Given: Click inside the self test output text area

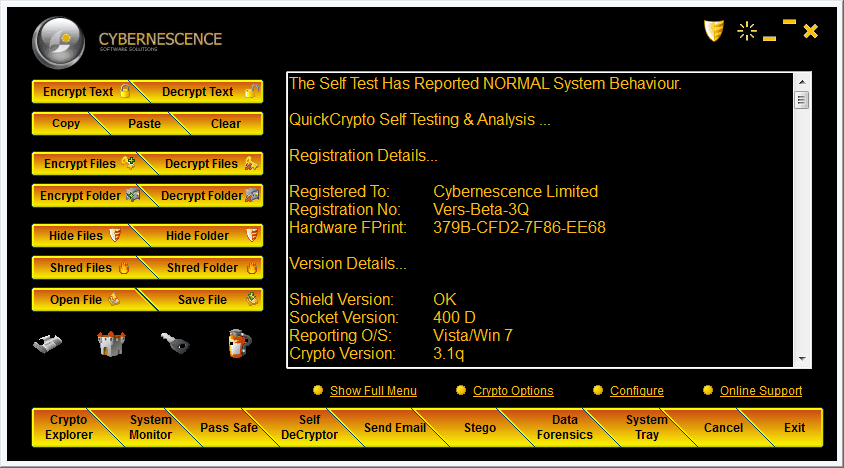Looking at the screenshot, I should [540, 220].
